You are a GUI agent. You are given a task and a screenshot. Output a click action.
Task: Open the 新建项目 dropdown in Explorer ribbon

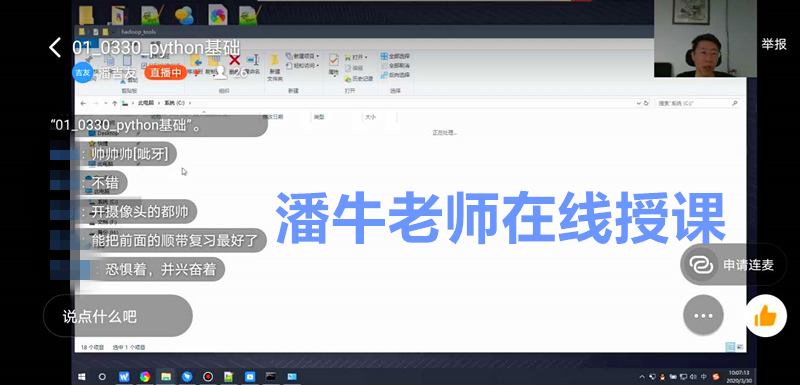tap(303, 56)
